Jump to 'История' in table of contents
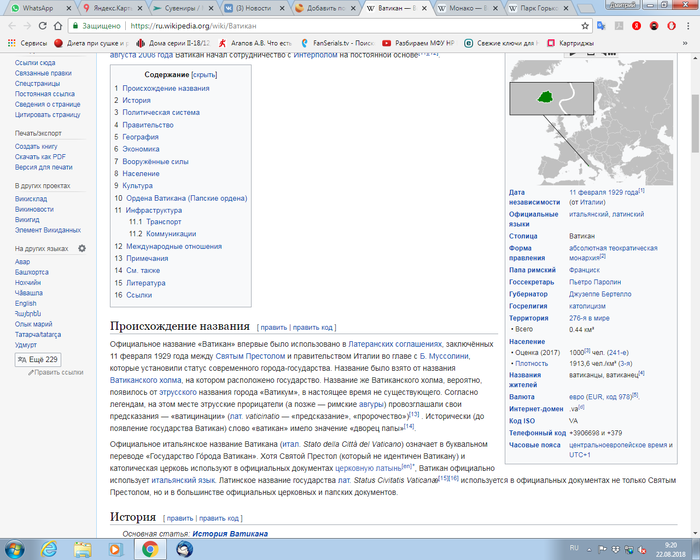 [136, 101]
